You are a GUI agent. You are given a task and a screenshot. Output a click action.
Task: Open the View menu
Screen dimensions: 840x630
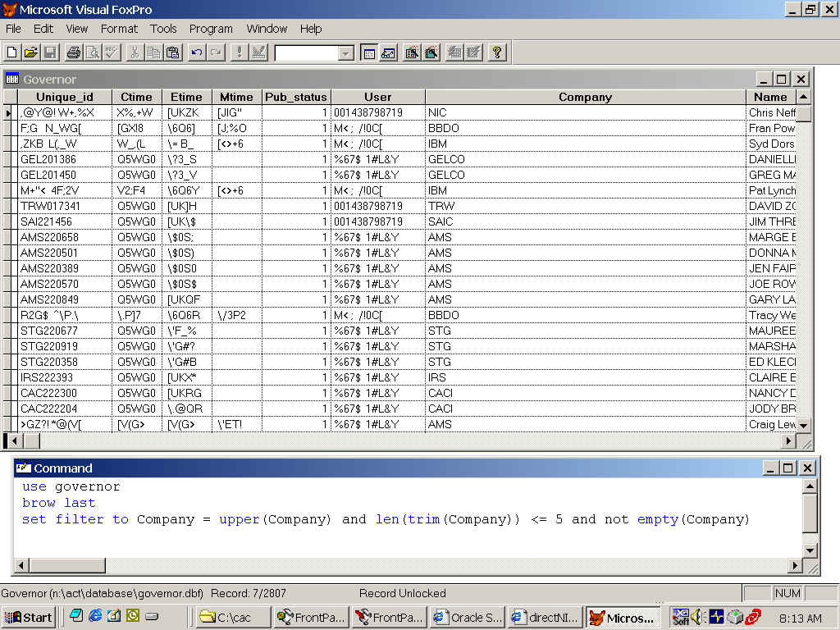76,29
